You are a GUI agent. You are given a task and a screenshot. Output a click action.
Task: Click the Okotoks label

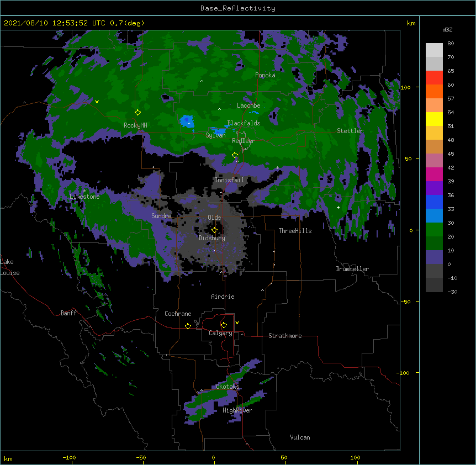point(228,387)
